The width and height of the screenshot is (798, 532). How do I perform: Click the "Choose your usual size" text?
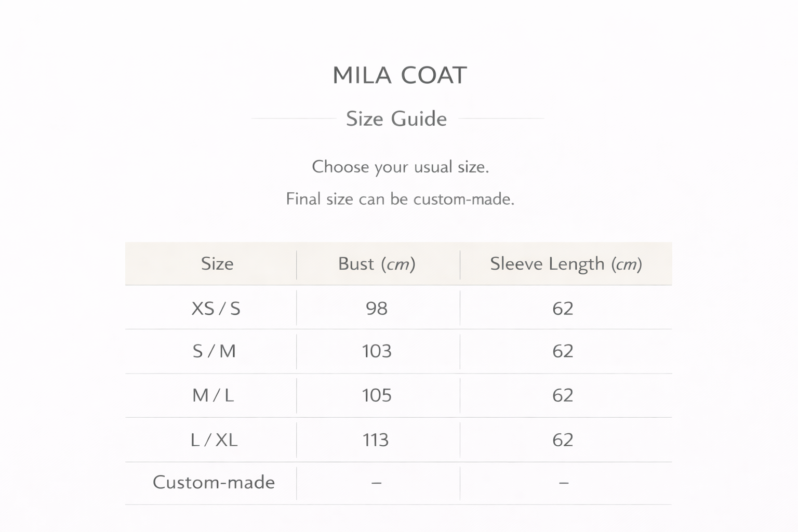[400, 167]
